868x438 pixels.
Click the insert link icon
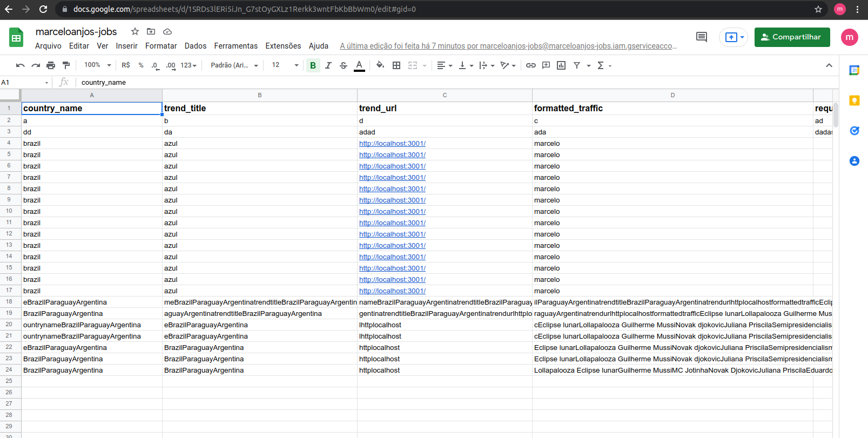pos(531,65)
